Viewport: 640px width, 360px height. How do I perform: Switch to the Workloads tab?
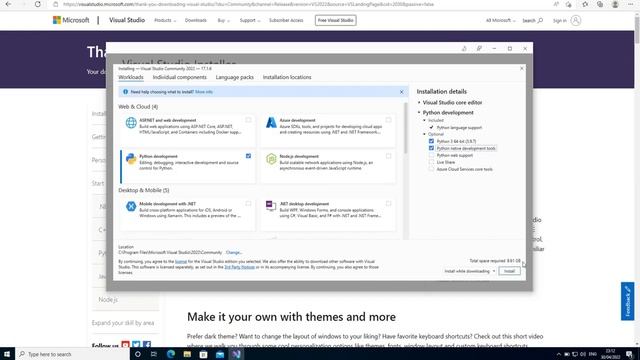tap(131, 77)
